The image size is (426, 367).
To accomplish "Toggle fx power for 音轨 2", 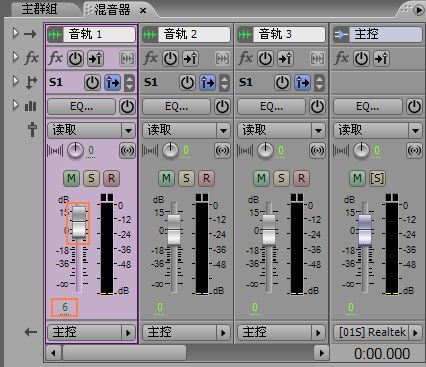I will tap(170, 59).
